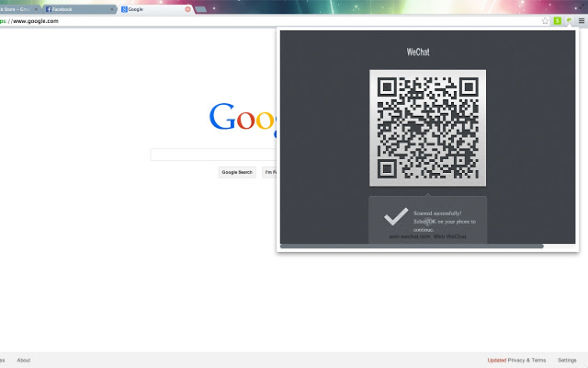Click the Google Search button

(237, 172)
